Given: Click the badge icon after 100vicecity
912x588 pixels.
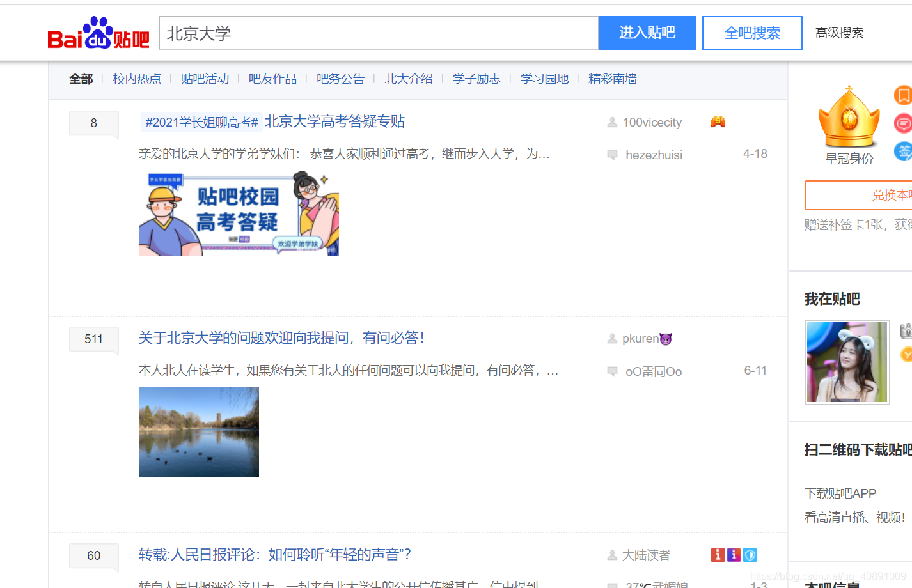Looking at the screenshot, I should (718, 121).
